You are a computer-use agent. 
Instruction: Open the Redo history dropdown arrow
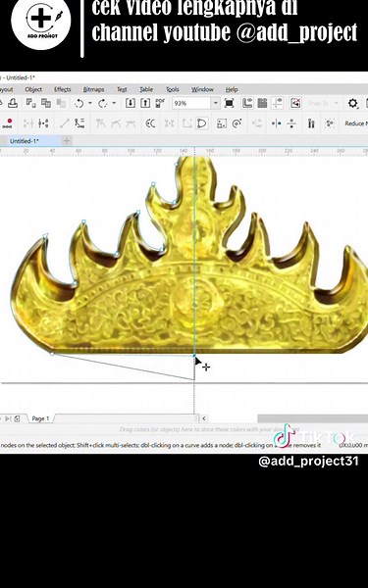coord(114,103)
